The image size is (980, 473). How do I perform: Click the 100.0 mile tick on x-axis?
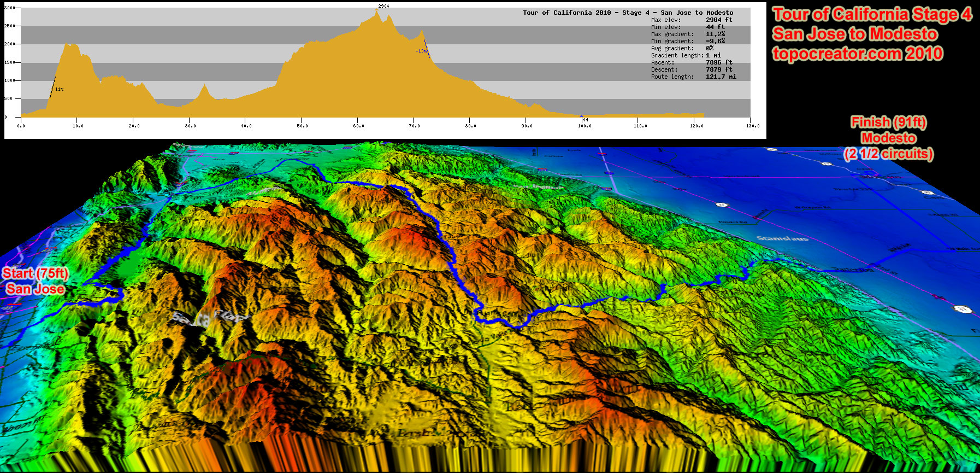(x=585, y=126)
